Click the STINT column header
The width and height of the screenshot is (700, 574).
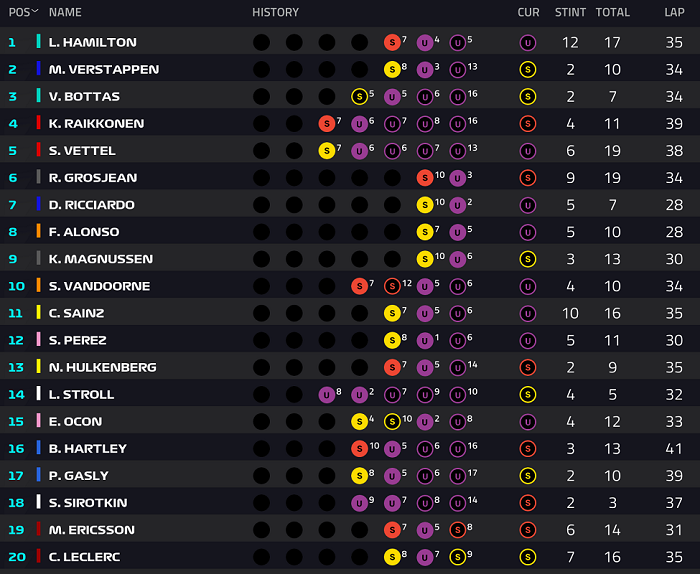tap(570, 12)
